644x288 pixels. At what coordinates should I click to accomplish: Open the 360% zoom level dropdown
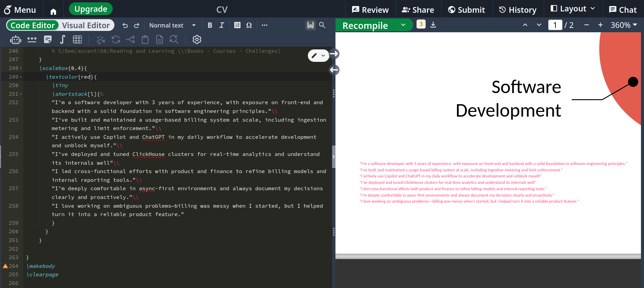(624, 25)
